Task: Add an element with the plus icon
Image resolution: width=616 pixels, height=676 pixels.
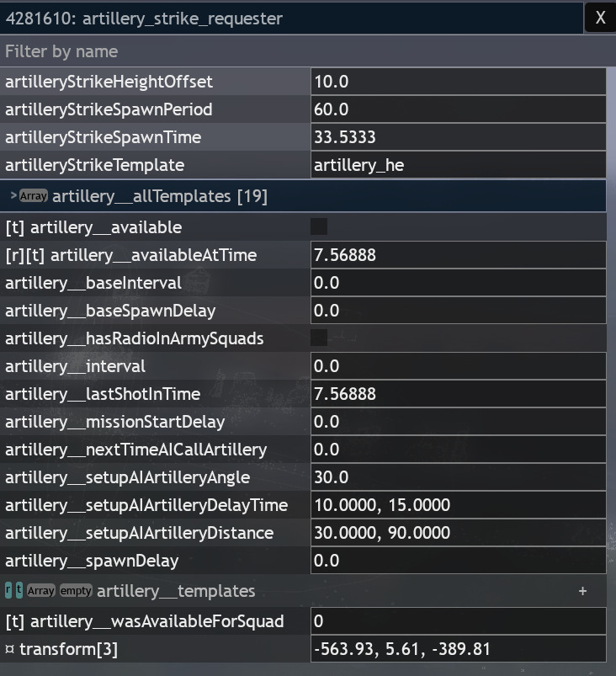Action: pos(582,591)
